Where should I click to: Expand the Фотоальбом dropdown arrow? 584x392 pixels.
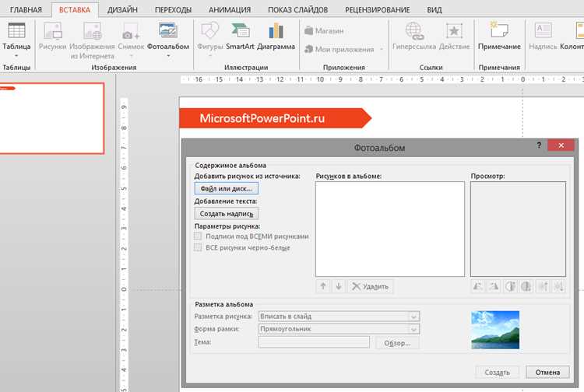point(168,56)
